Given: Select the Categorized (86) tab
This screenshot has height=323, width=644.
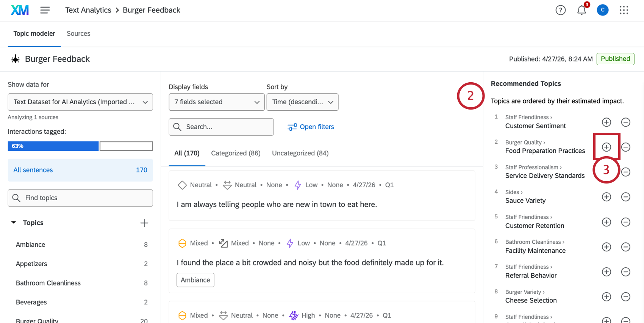Looking at the screenshot, I should point(236,153).
